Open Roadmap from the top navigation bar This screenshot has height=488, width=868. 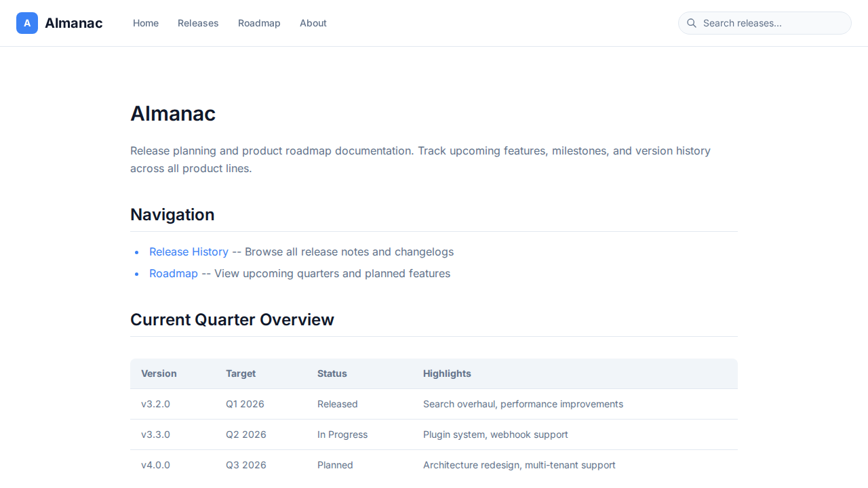click(x=259, y=23)
